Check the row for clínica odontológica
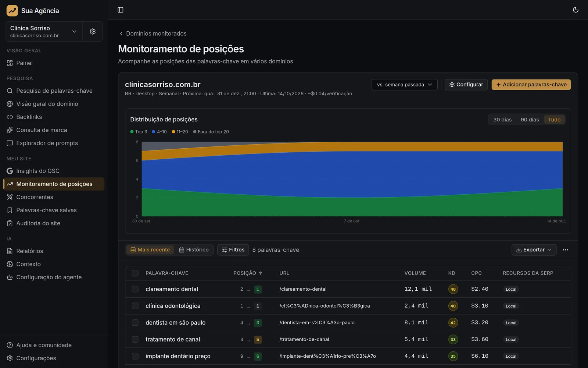This screenshot has height=368, width=588. pos(135,306)
